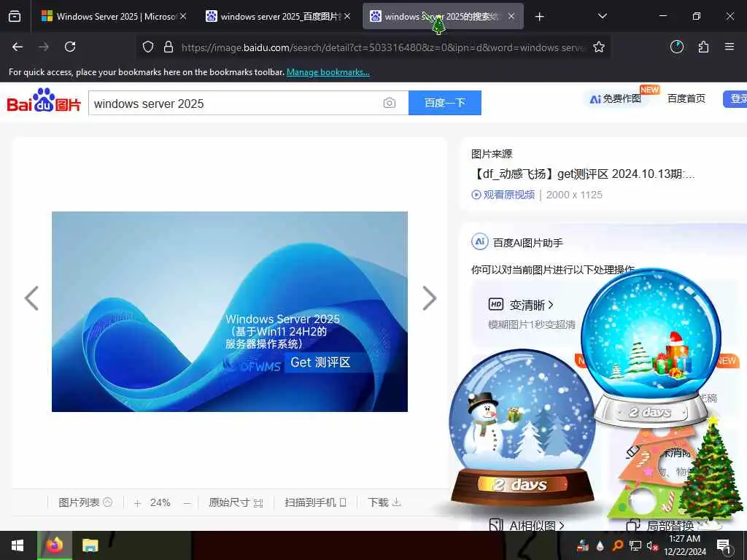
Task: Click 百度一下 search button
Action: tap(444, 103)
